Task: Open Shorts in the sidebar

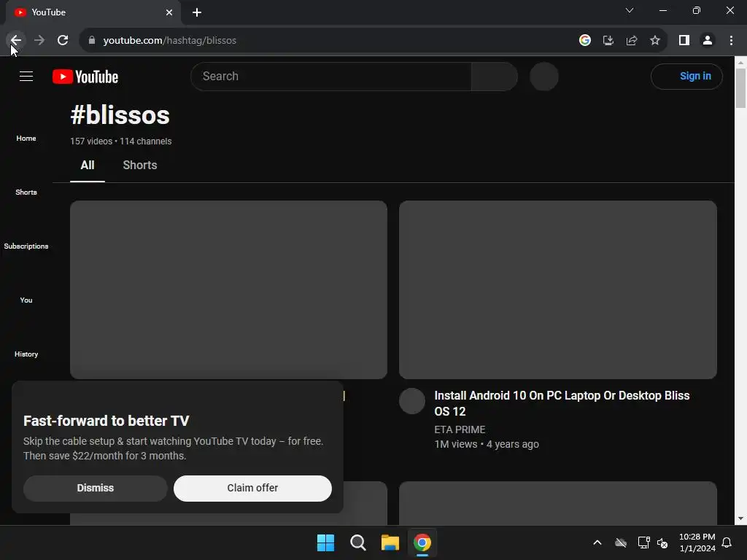Action: [26, 192]
